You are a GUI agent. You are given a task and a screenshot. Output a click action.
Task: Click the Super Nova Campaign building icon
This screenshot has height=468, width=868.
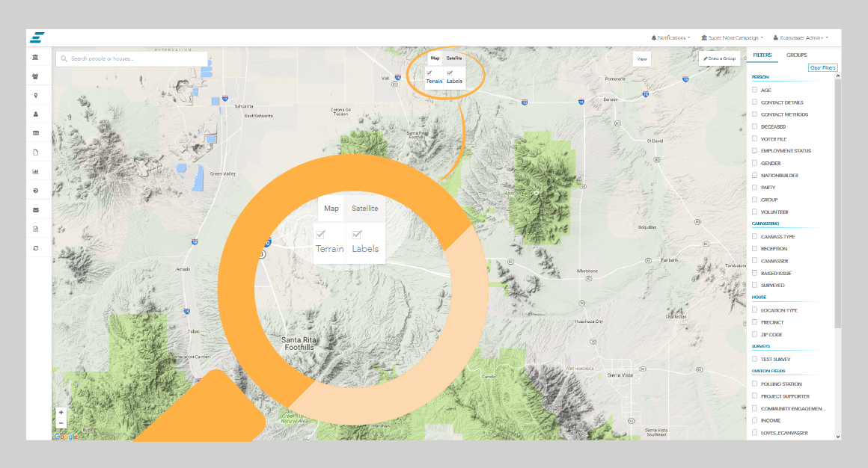(704, 37)
